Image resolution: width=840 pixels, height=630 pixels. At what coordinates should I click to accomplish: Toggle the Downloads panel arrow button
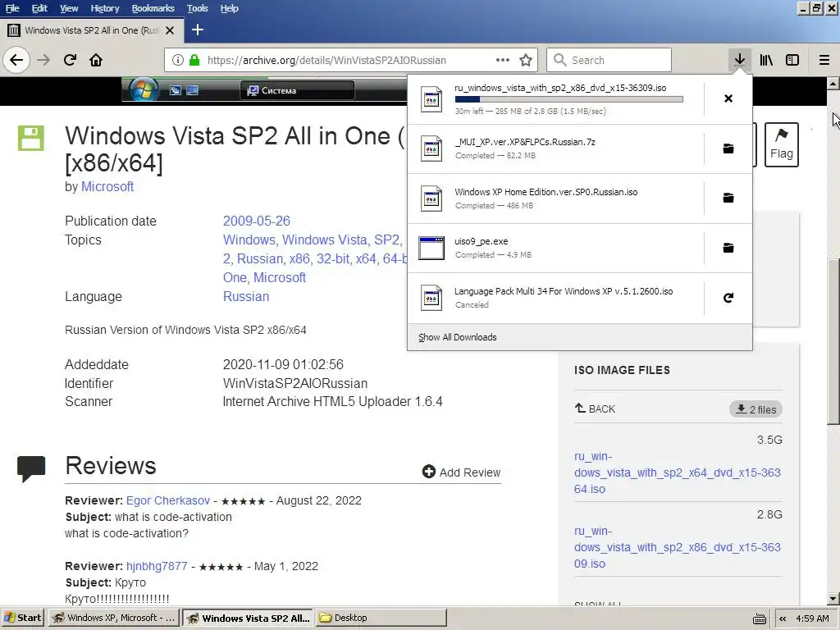click(740, 60)
